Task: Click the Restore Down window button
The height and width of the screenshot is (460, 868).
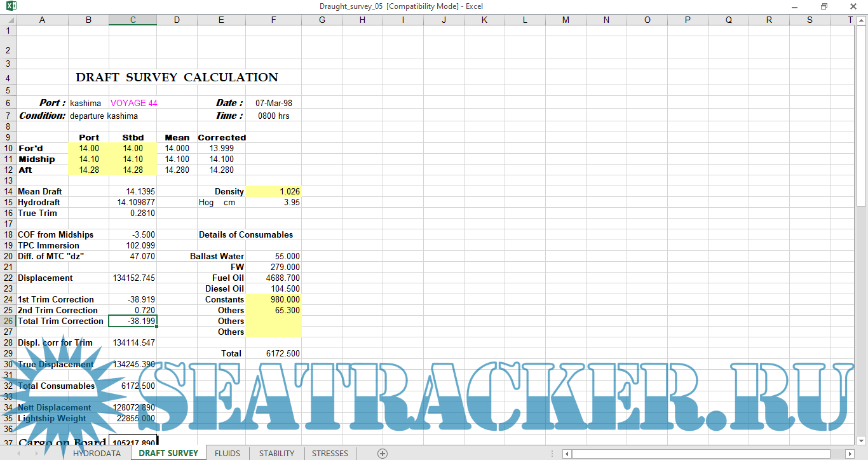Action: pos(824,6)
